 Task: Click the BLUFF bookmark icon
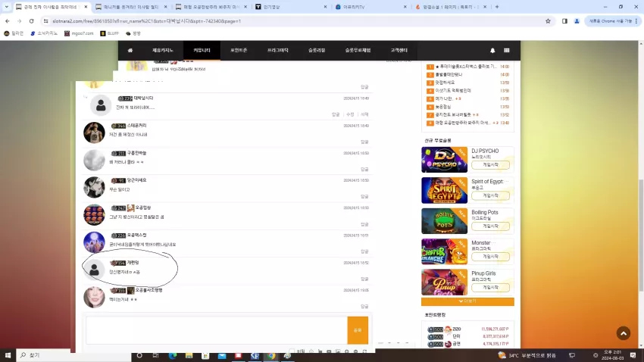[103, 33]
